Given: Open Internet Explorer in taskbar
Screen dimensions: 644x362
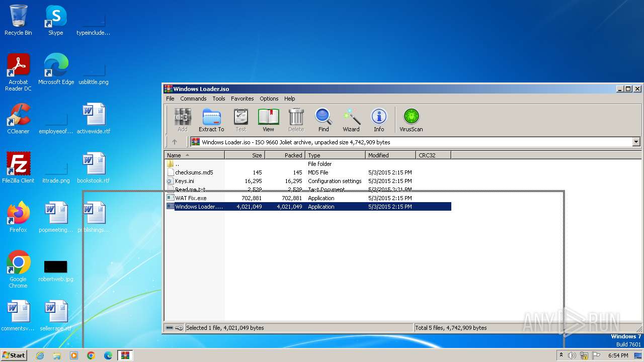Looking at the screenshot, I should click(x=40, y=355).
